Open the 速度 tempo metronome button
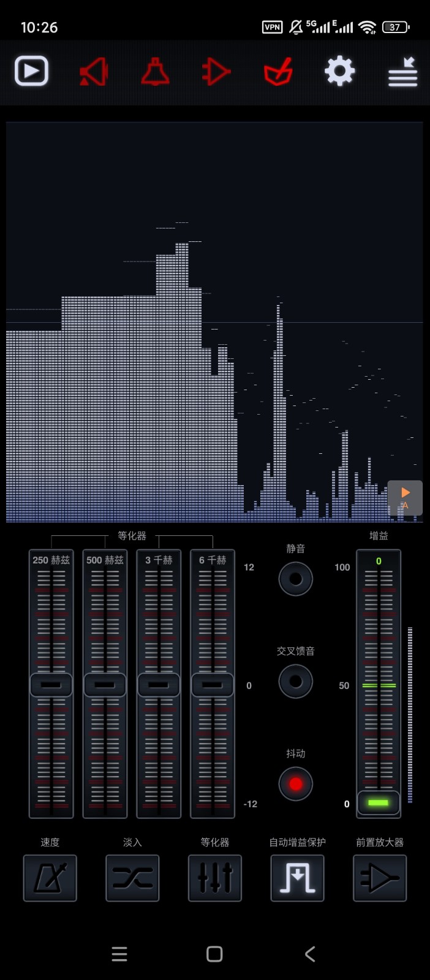The height and width of the screenshot is (980, 430). point(50,878)
